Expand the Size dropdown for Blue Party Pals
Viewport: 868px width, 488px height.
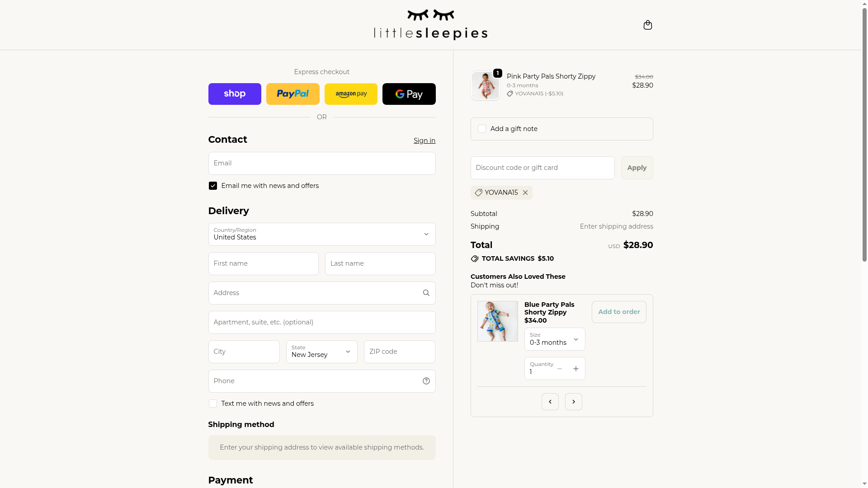click(554, 339)
